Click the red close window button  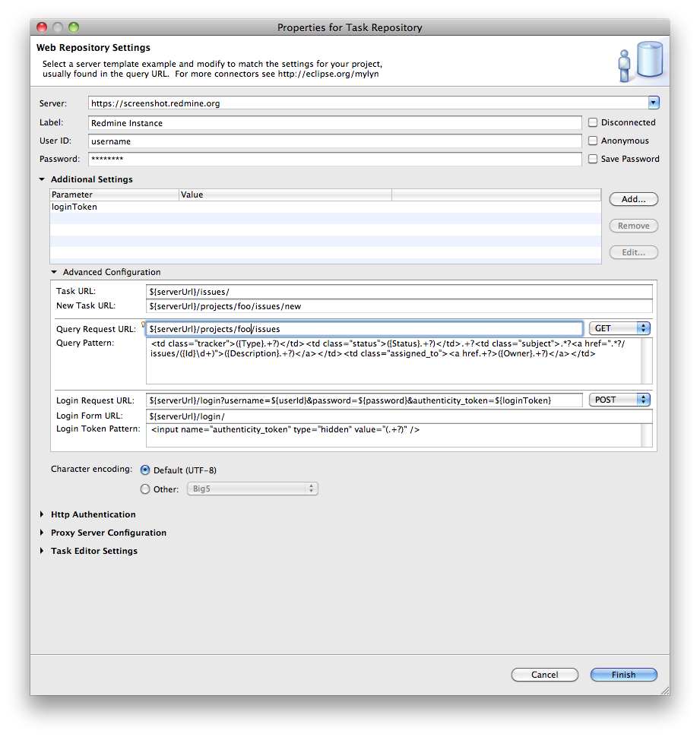click(x=42, y=27)
